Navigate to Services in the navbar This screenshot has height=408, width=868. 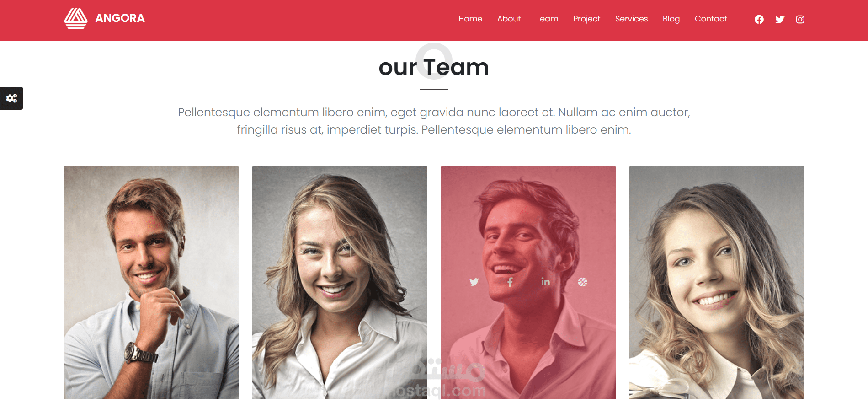[631, 19]
